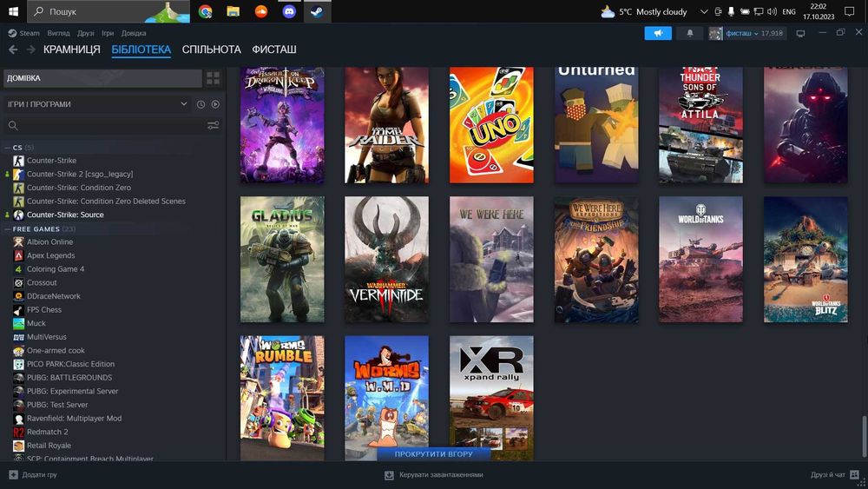Toggle collections grid view icon

[214, 78]
